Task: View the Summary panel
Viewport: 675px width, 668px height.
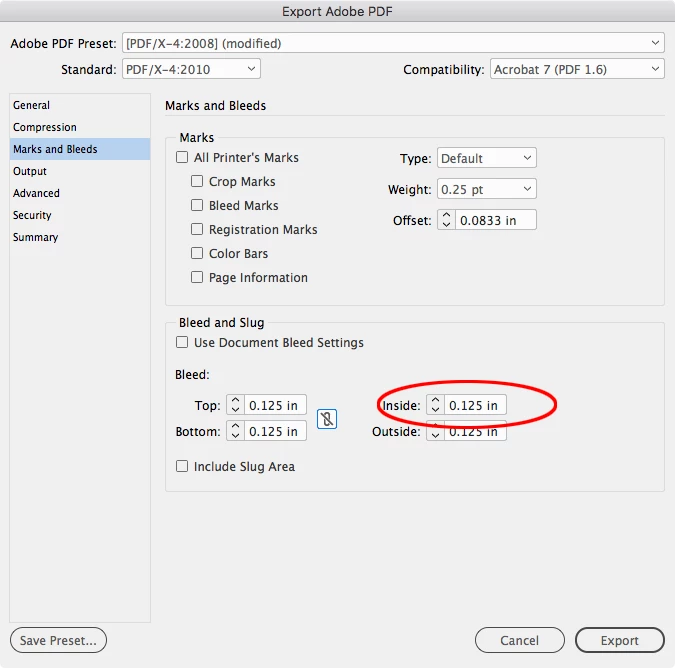Action: coord(80,237)
